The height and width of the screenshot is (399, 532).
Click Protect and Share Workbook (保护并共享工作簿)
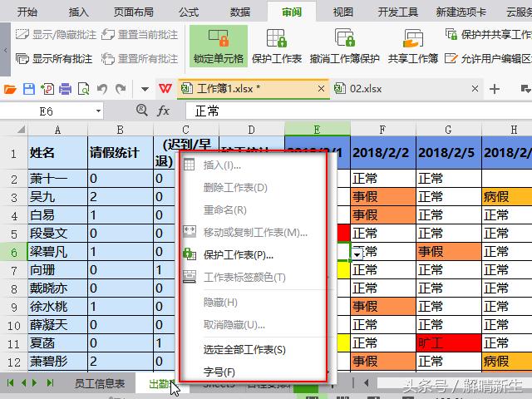[489, 34]
